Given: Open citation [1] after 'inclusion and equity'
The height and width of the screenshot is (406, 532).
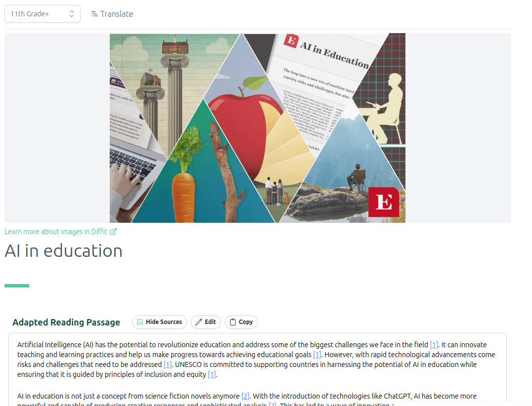Looking at the screenshot, I should pyautogui.click(x=212, y=374).
